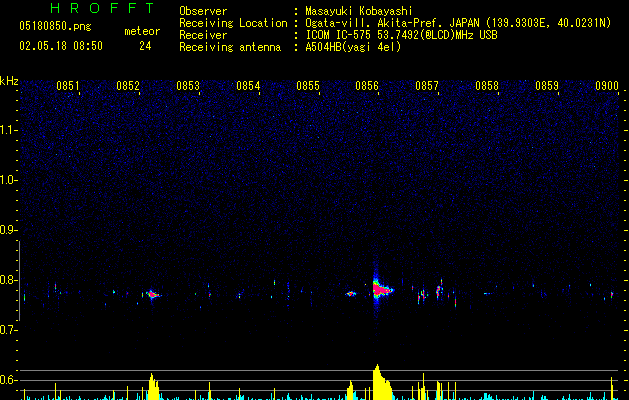Click the 0.8 kHz axis label
The height and width of the screenshot is (400, 629).
(8, 280)
